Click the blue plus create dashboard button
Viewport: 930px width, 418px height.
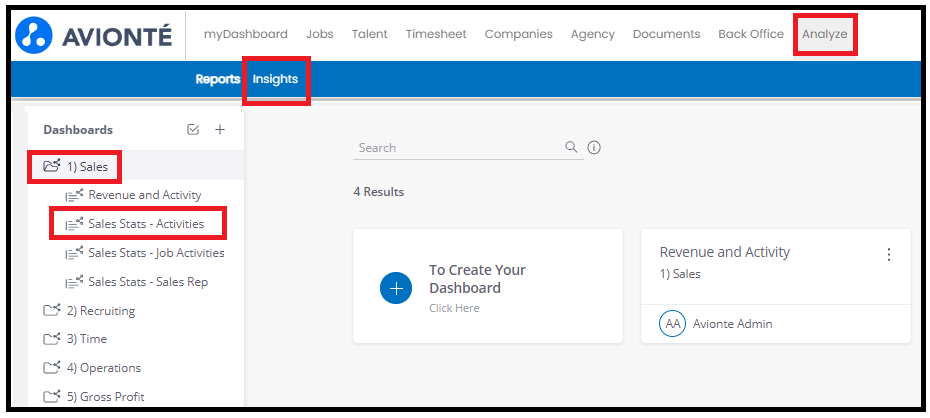[x=396, y=288]
